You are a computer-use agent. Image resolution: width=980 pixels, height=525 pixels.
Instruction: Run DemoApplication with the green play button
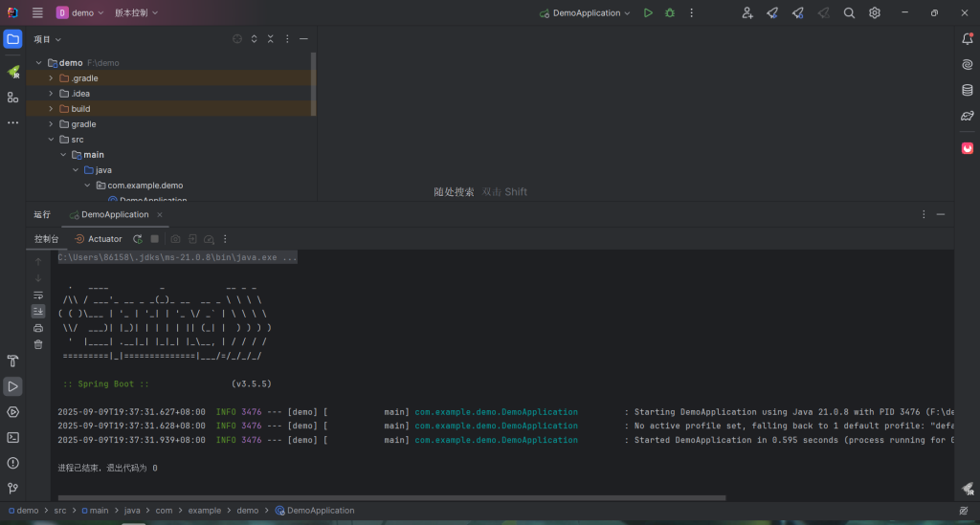[648, 13]
